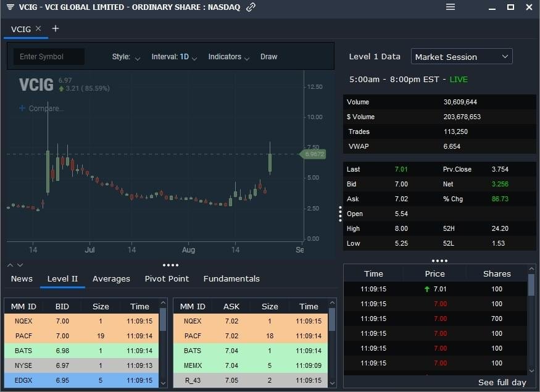The height and width of the screenshot is (392, 540).
Task: Click the green LIVE status text
Action: 459,80
